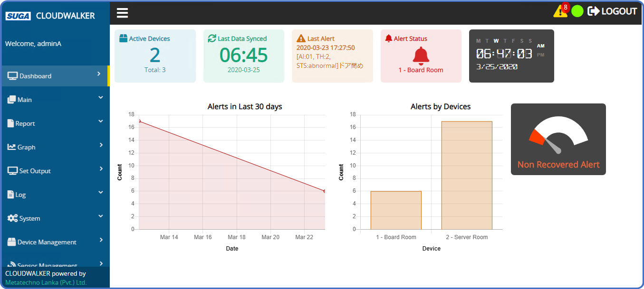The width and height of the screenshot is (644, 289).
Task: Toggle the hamburger sidebar menu
Action: [x=122, y=13]
